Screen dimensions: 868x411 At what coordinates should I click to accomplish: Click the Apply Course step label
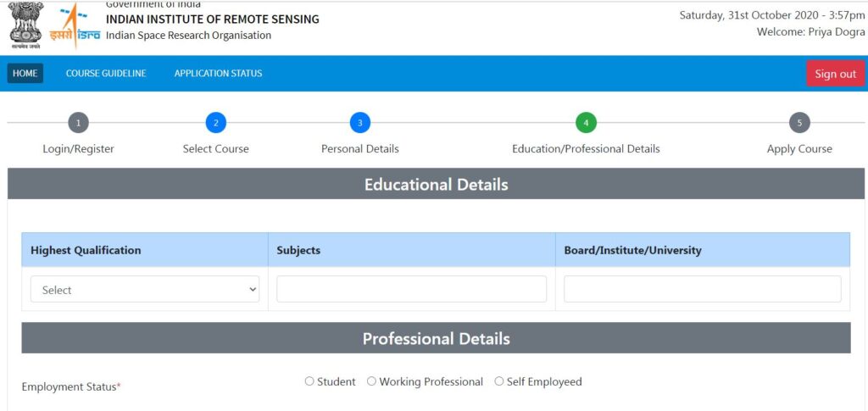(x=799, y=149)
